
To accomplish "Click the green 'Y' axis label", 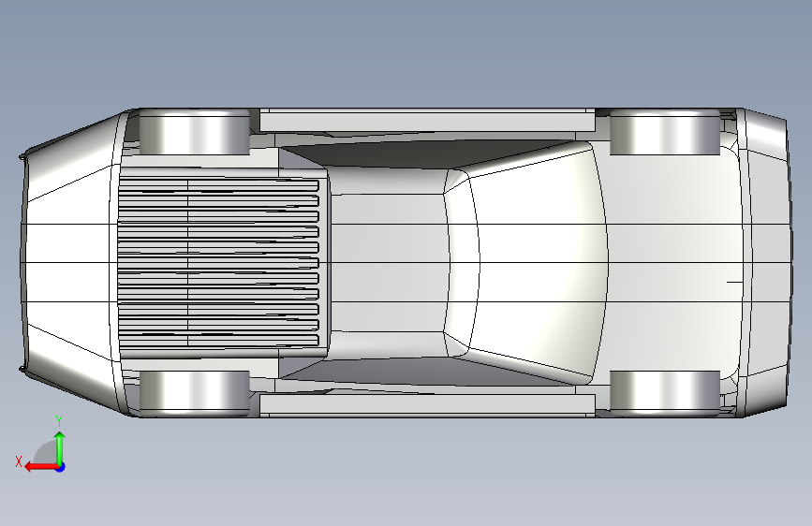I will tap(59, 421).
